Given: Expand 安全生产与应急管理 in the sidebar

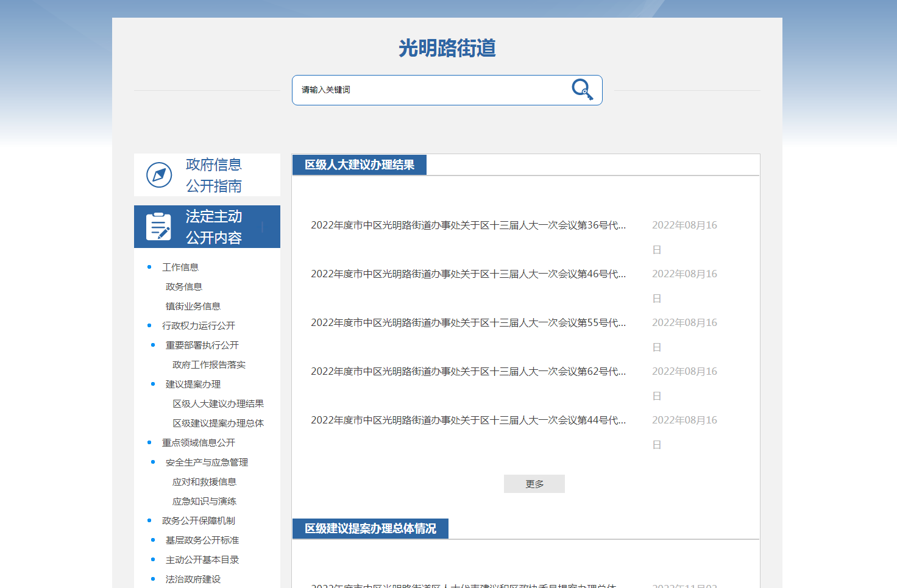Looking at the screenshot, I should (x=207, y=462).
